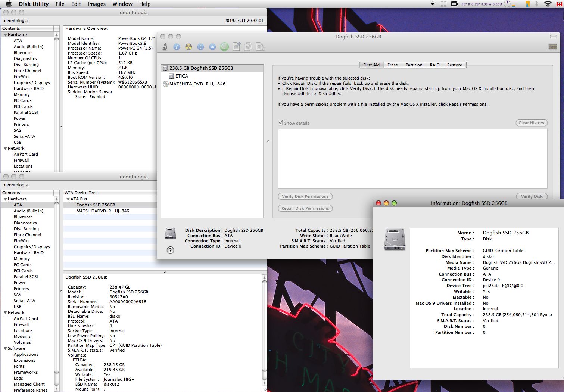Collapse Network in the ATA Device Tree window

click(5, 312)
